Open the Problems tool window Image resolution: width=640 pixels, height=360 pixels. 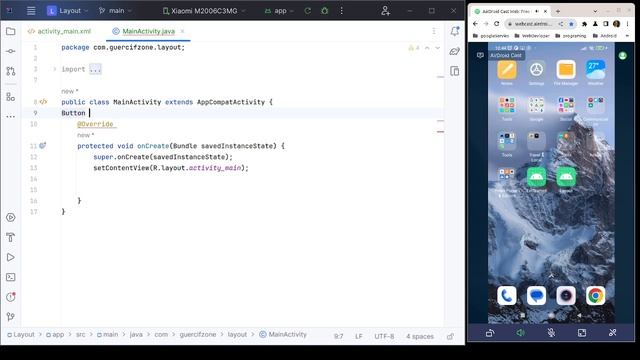(x=11, y=297)
